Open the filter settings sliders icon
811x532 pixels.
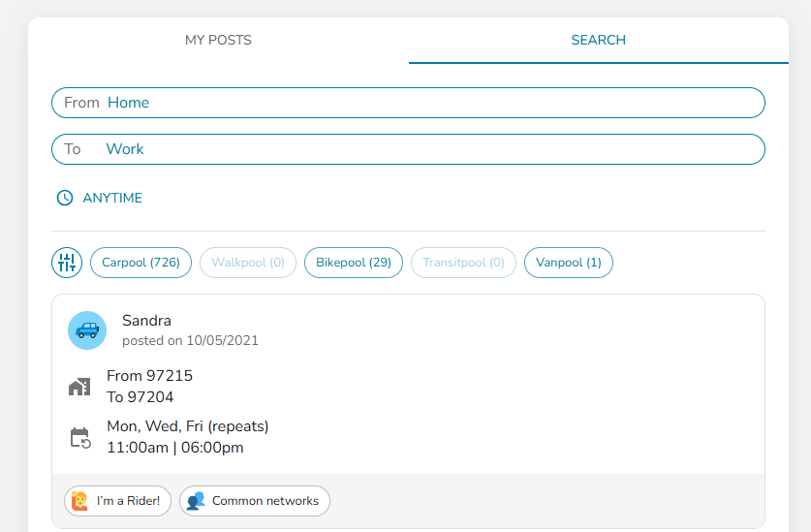(x=67, y=263)
